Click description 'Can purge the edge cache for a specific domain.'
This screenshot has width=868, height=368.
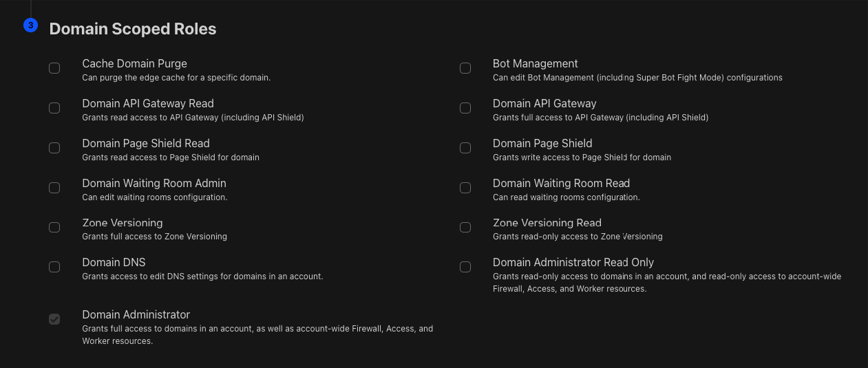tap(176, 78)
